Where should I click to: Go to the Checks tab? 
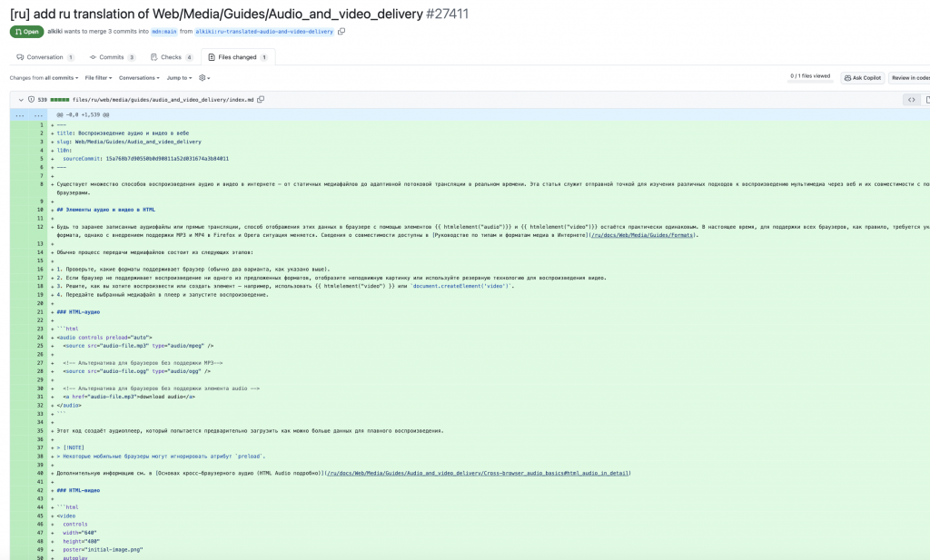click(172, 57)
